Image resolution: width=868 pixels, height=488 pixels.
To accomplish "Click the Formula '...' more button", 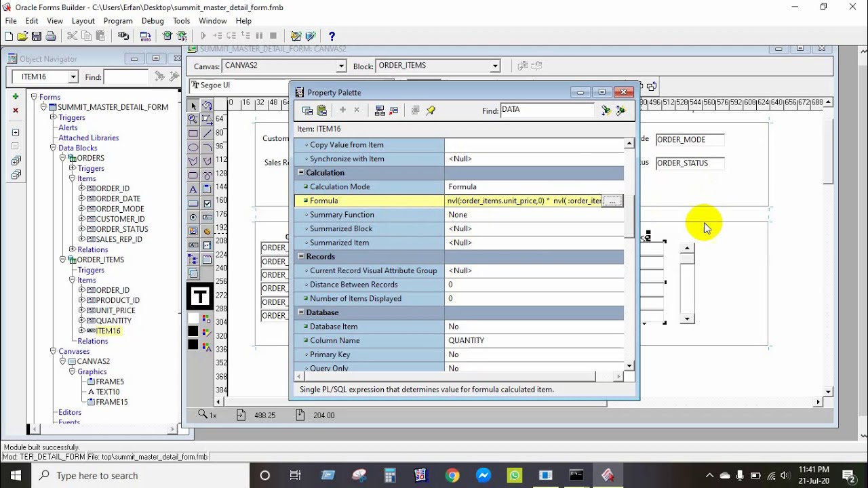I will click(x=612, y=201).
